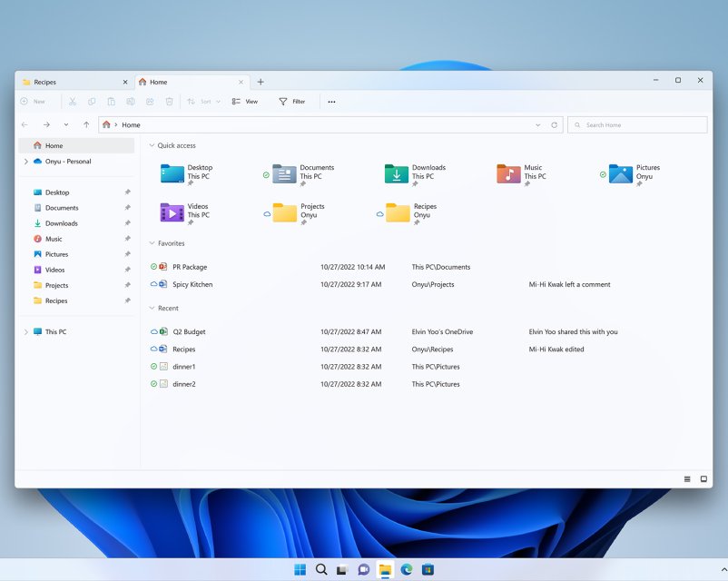Select Recipes in the sidebar
This screenshot has width=728, height=581.
[76, 300]
